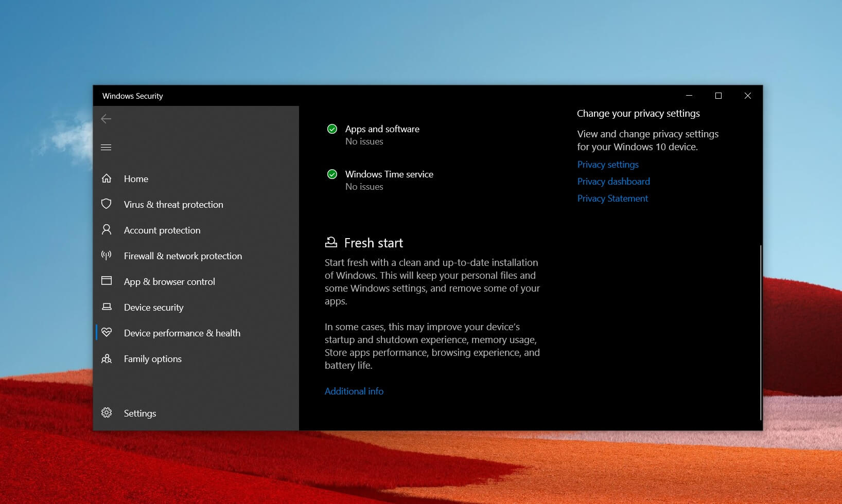
Task: Maximize the Windows Security window
Action: pyautogui.click(x=718, y=96)
